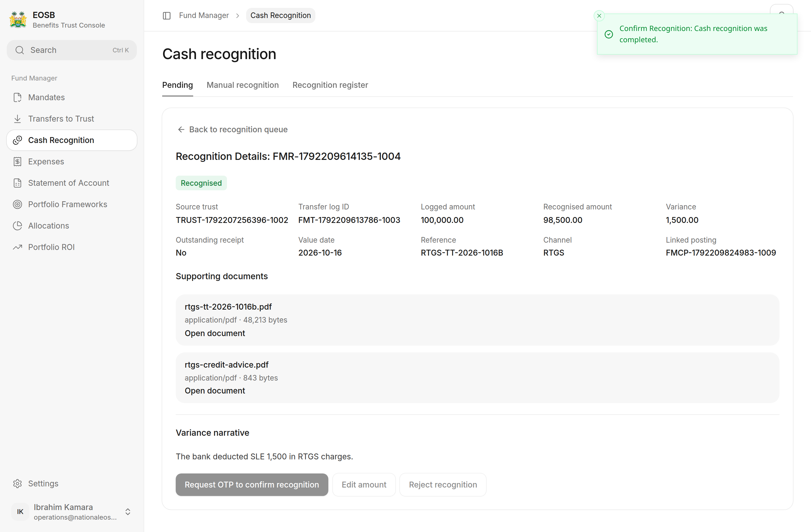Open document rtgs-credit-advice.pdf
Viewport: 811px width, 532px height.
(215, 391)
